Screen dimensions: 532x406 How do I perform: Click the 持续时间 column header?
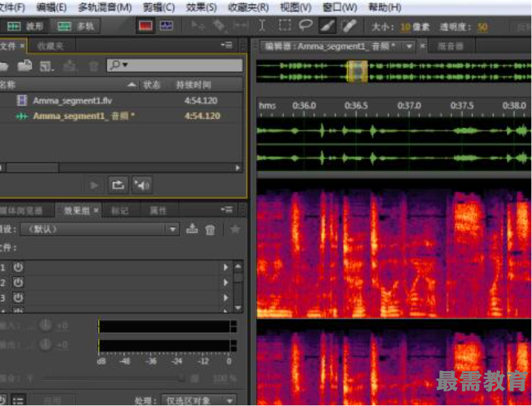point(193,85)
